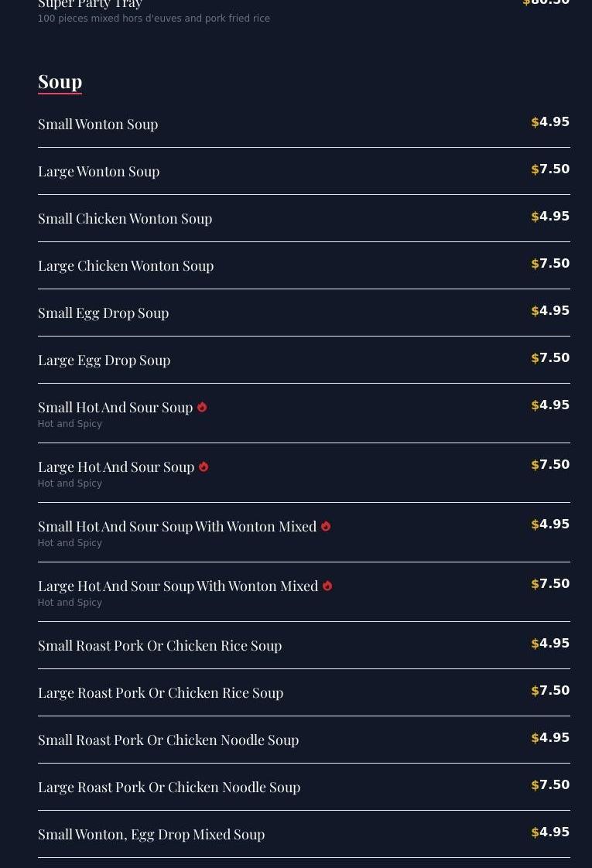
Task: Click the $4.95 price of Small Wonton Soup
Action: 550,122
